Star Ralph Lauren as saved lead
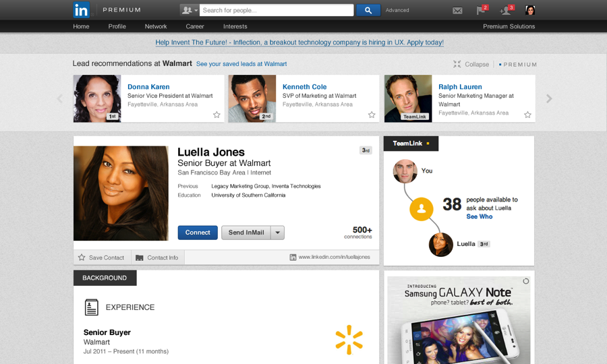The height and width of the screenshot is (364, 607). (527, 115)
